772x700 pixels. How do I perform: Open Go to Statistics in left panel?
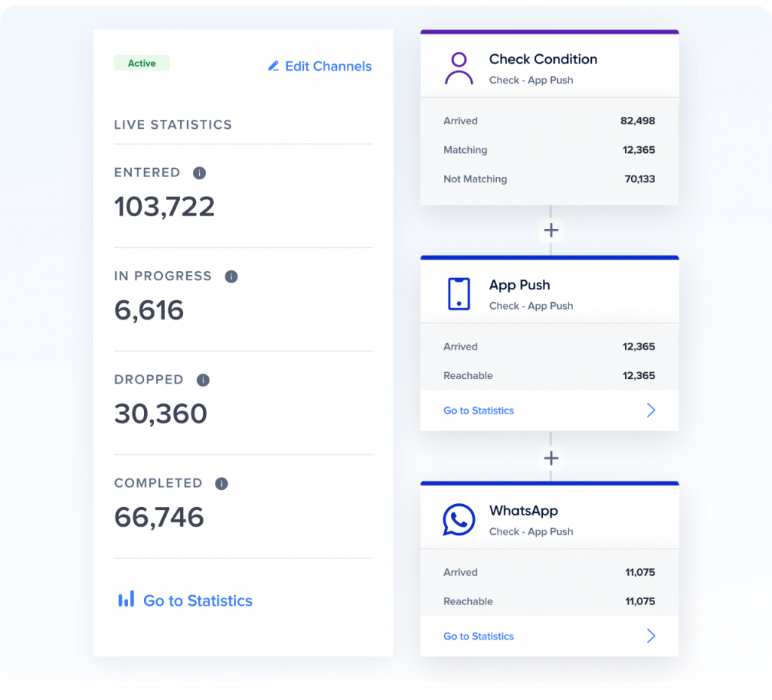(198, 600)
